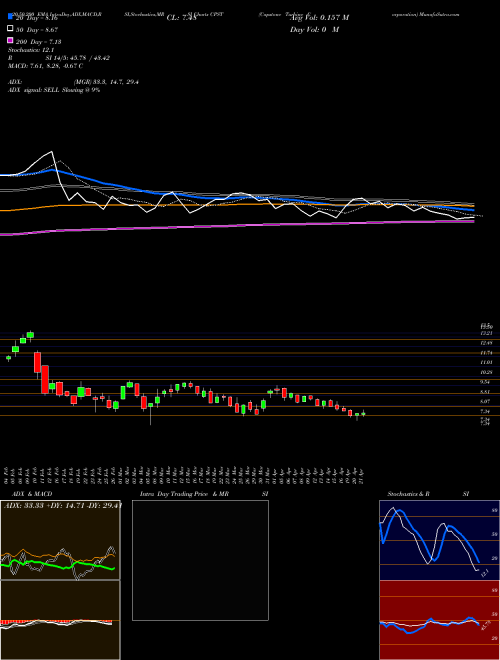Click the first date label on the time axis
This screenshot has height=660, width=500.
7,474
